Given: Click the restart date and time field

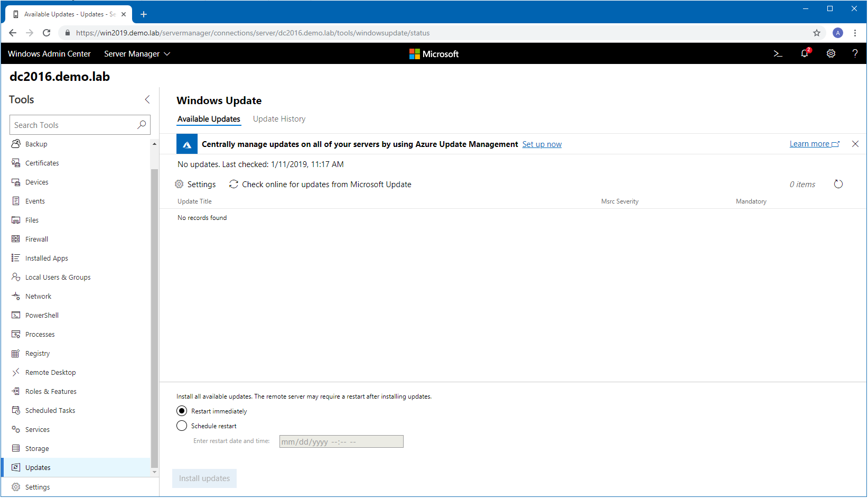Looking at the screenshot, I should (341, 441).
